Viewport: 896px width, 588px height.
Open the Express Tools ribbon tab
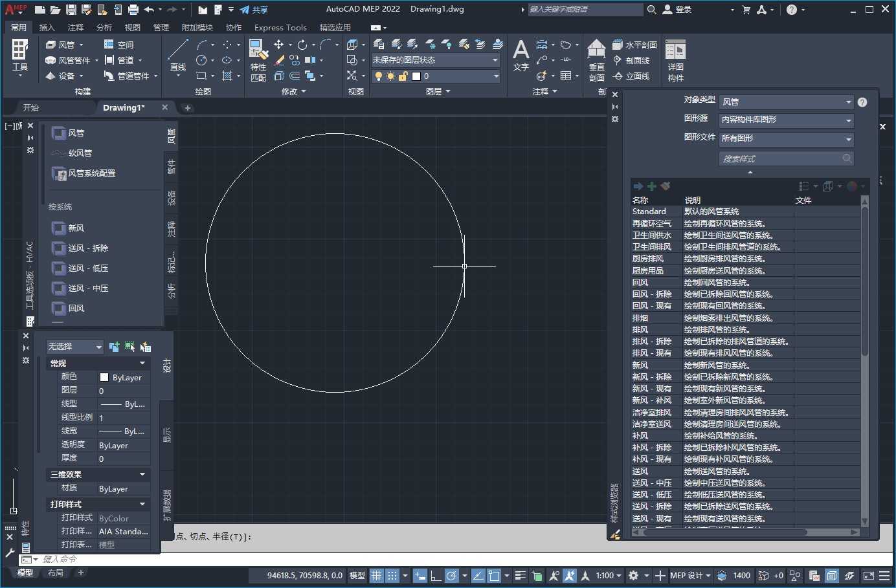click(280, 27)
